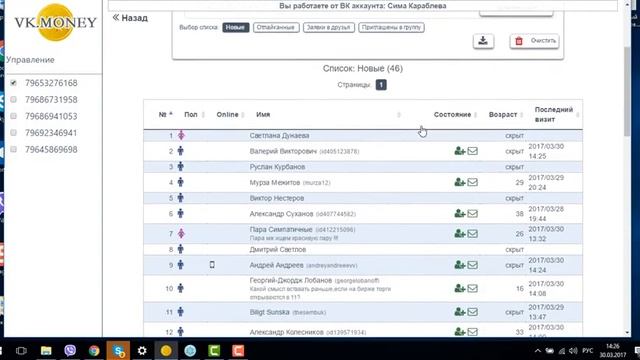Click the Назад back link
Screen dimensions: 640x360
(x=130, y=18)
